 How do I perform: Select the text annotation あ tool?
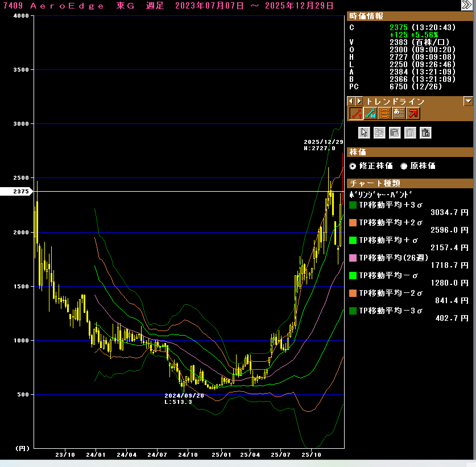[x=399, y=113]
